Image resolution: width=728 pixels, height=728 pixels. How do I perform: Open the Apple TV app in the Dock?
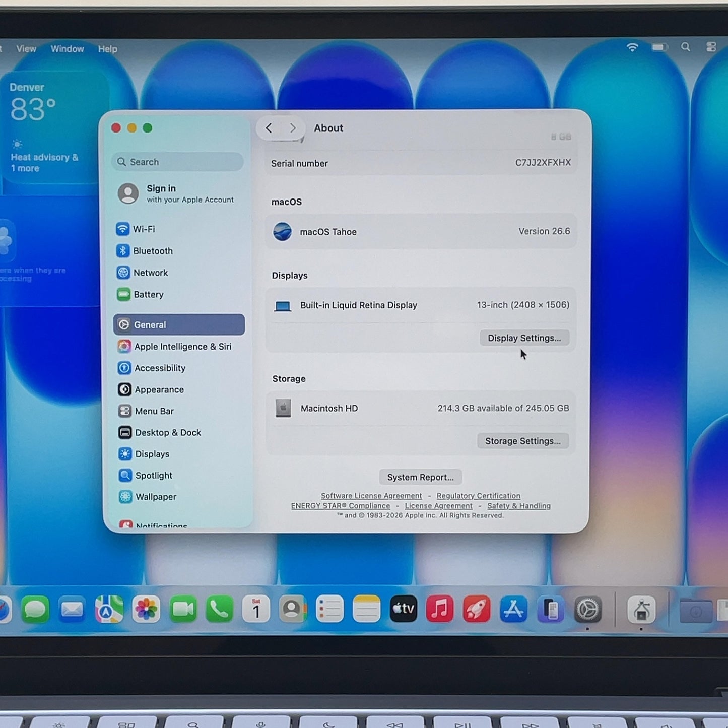[403, 609]
